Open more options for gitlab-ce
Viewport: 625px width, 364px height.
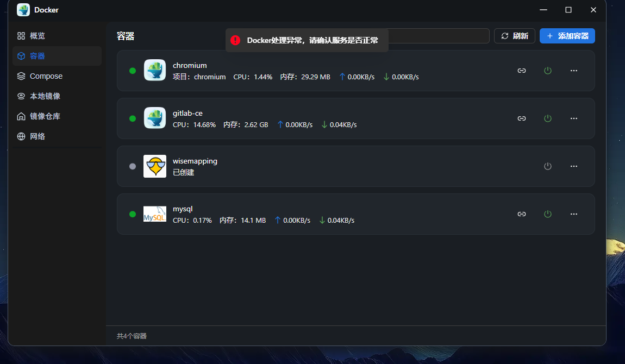573,118
